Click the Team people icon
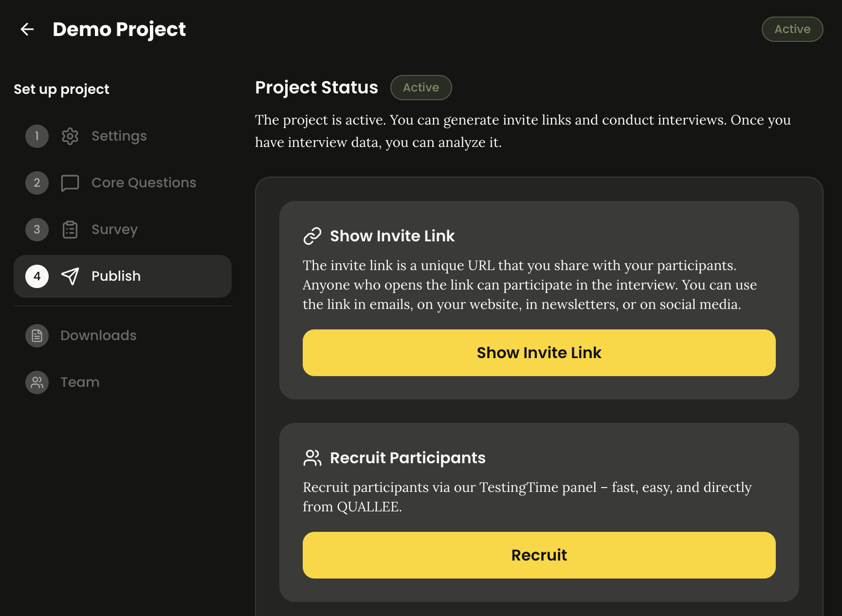This screenshot has height=616, width=842. tap(37, 382)
